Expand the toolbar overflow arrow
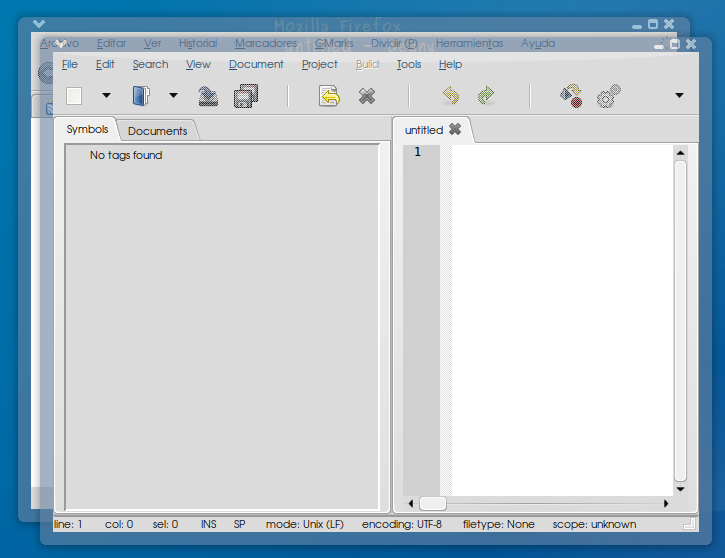Viewport: 725px width, 558px height. 679,96
